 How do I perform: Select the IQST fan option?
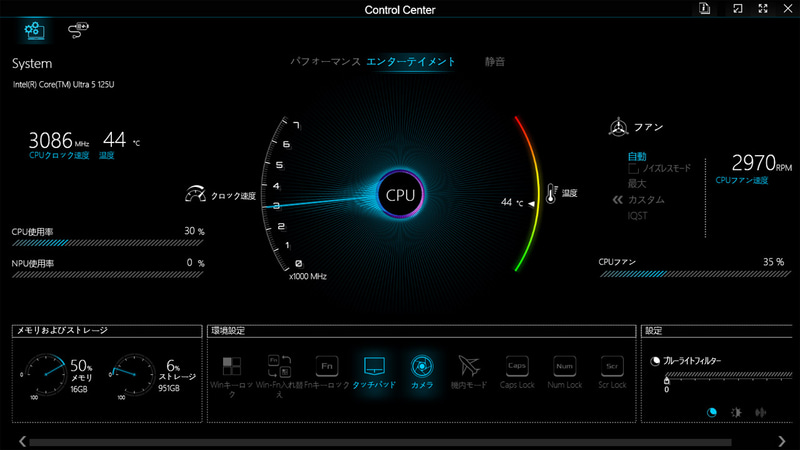637,216
